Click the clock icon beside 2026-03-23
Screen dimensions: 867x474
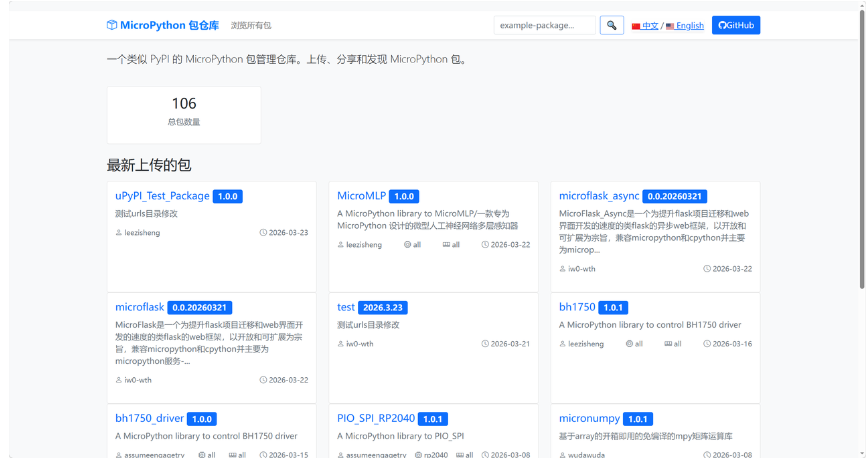(x=263, y=233)
